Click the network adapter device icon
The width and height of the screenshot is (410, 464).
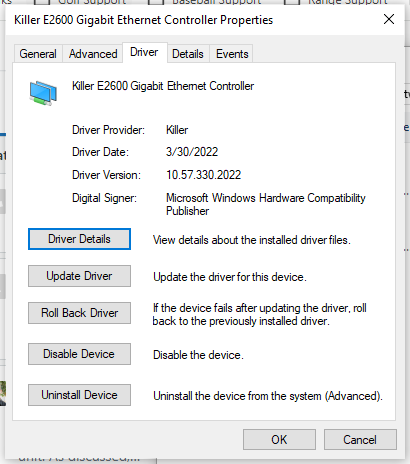tap(43, 93)
